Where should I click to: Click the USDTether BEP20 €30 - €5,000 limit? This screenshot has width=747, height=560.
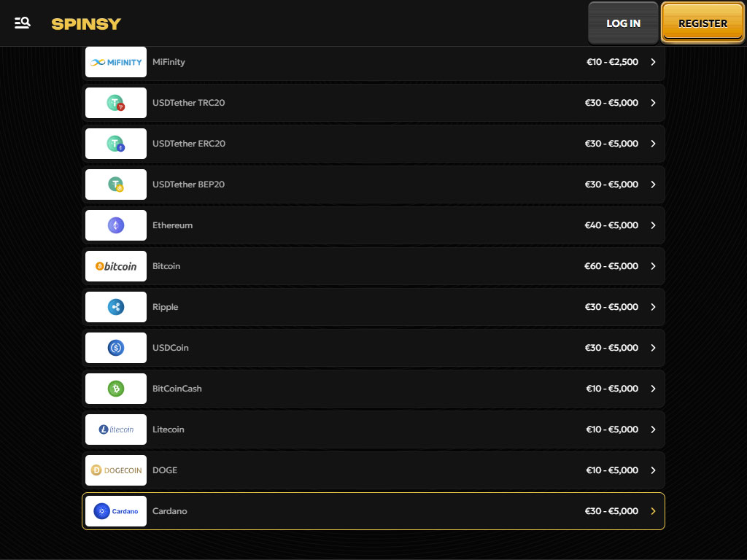click(611, 184)
